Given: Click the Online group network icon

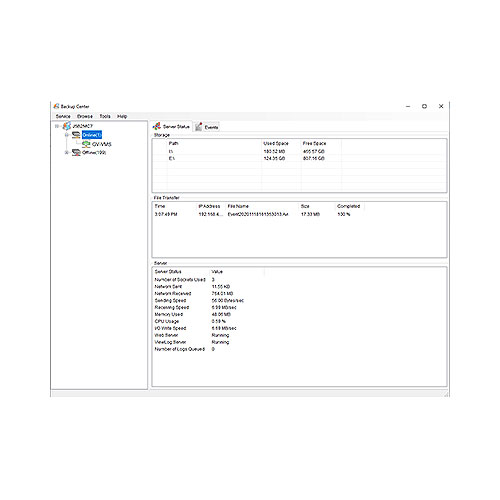Looking at the screenshot, I should click(76, 135).
